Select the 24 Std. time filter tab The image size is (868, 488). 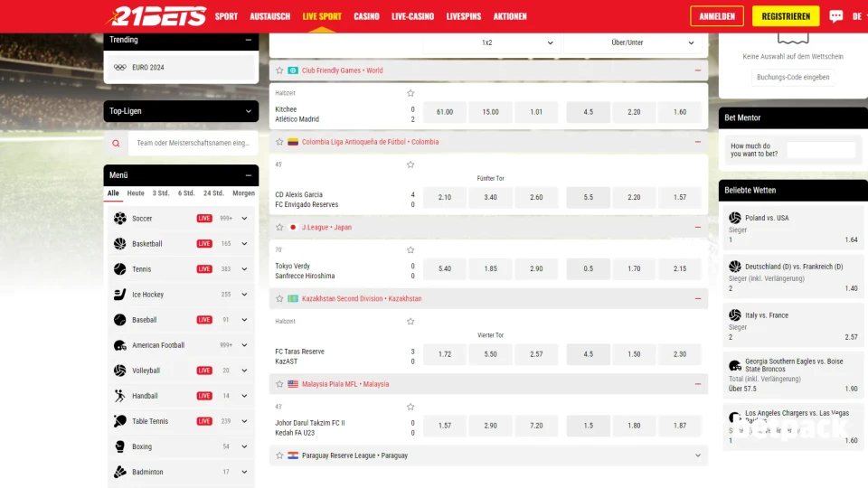(x=213, y=193)
